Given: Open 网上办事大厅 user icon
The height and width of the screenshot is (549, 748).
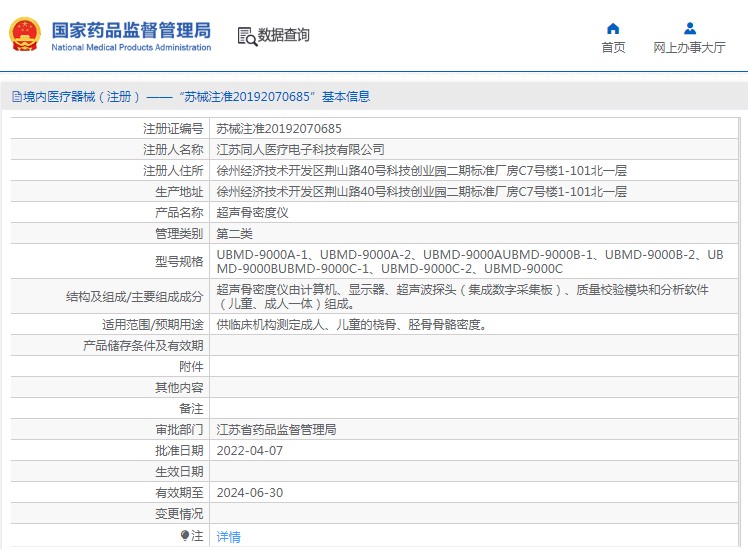Looking at the screenshot, I should 690,29.
